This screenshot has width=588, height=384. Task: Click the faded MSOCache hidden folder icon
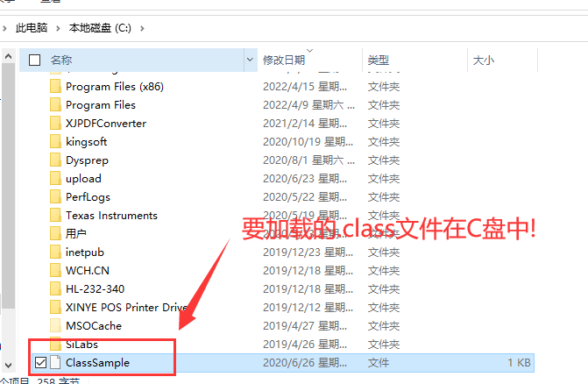click(55, 325)
